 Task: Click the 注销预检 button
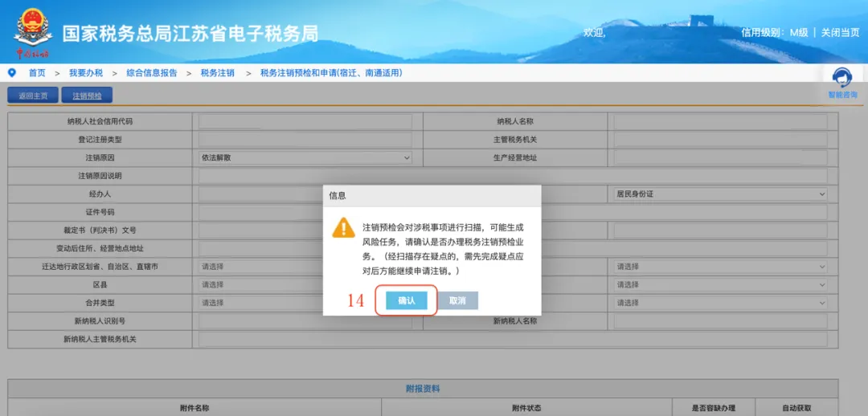(x=87, y=96)
